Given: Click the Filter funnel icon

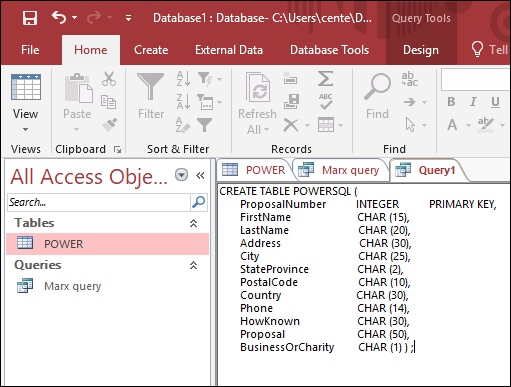Looking at the screenshot, I should point(150,87).
